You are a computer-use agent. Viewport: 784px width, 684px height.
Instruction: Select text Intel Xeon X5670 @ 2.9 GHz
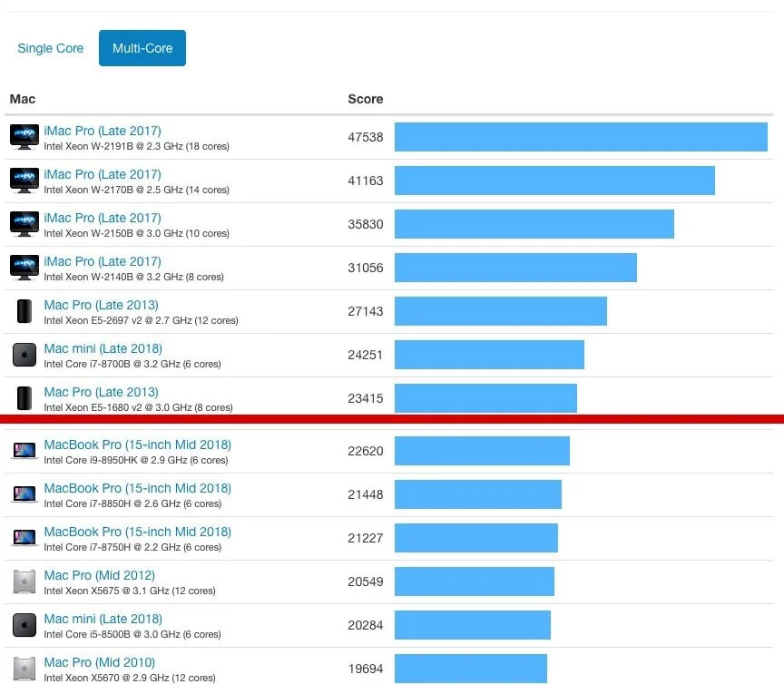[x=106, y=678]
